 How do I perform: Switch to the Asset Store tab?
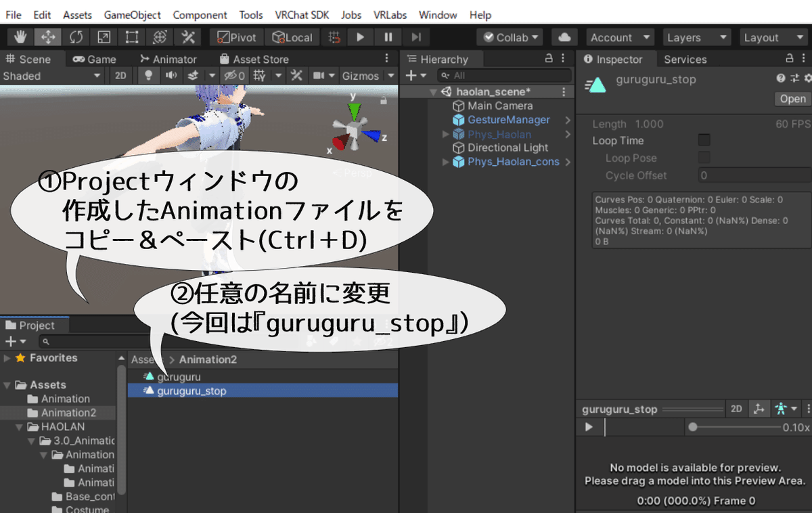coord(254,60)
